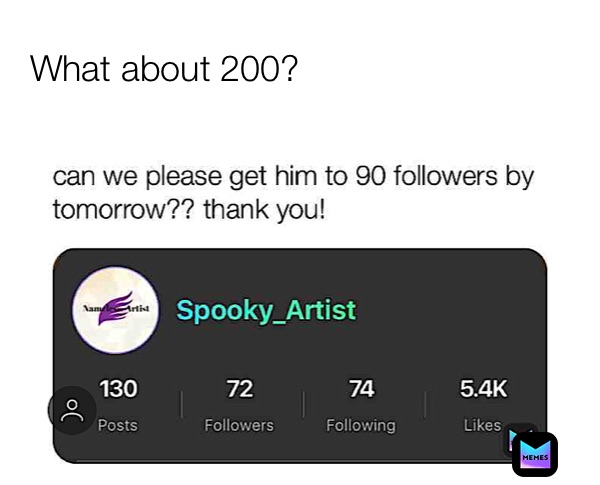This screenshot has width=600, height=485.
Task: Click the person silhouette profile icon
Action: 72,410
